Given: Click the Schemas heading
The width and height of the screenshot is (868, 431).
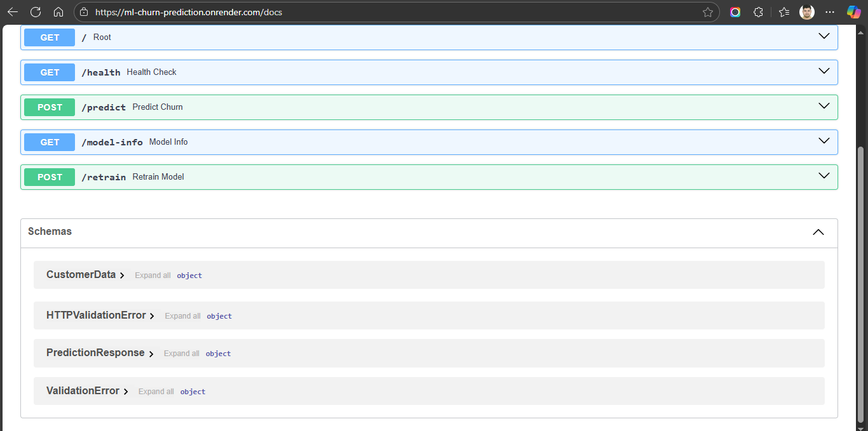Looking at the screenshot, I should pyautogui.click(x=50, y=232).
